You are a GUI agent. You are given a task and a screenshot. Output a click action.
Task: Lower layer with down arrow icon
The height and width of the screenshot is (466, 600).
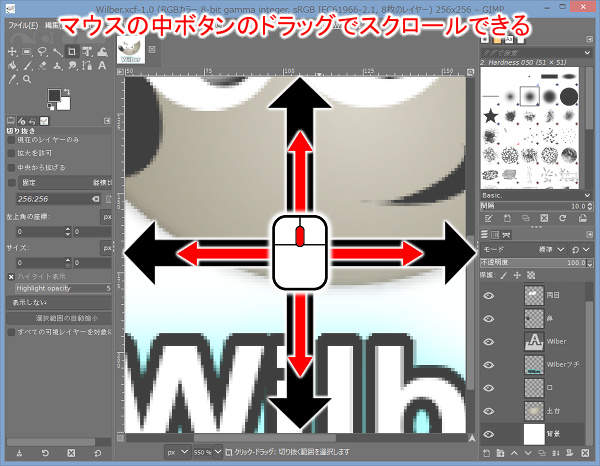(528, 453)
